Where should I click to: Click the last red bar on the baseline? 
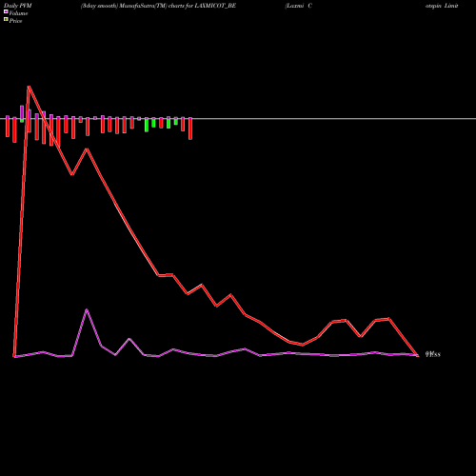click(x=190, y=129)
